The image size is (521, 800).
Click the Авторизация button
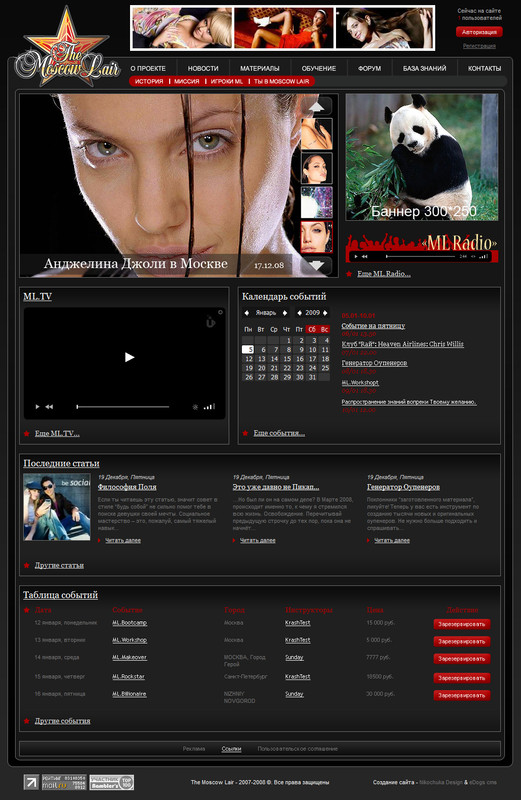pyautogui.click(x=479, y=32)
